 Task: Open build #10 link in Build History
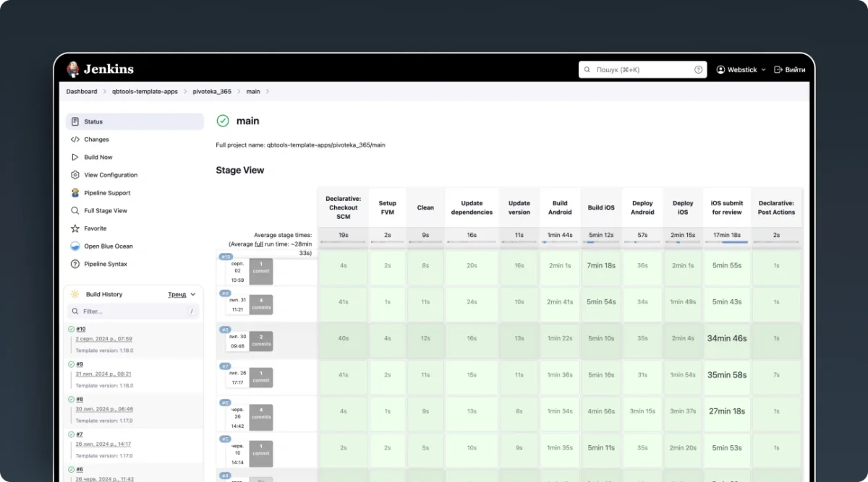(x=81, y=329)
